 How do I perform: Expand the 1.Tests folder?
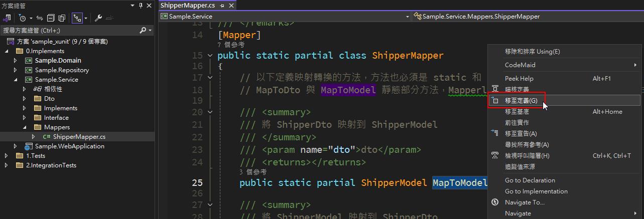click(x=7, y=156)
